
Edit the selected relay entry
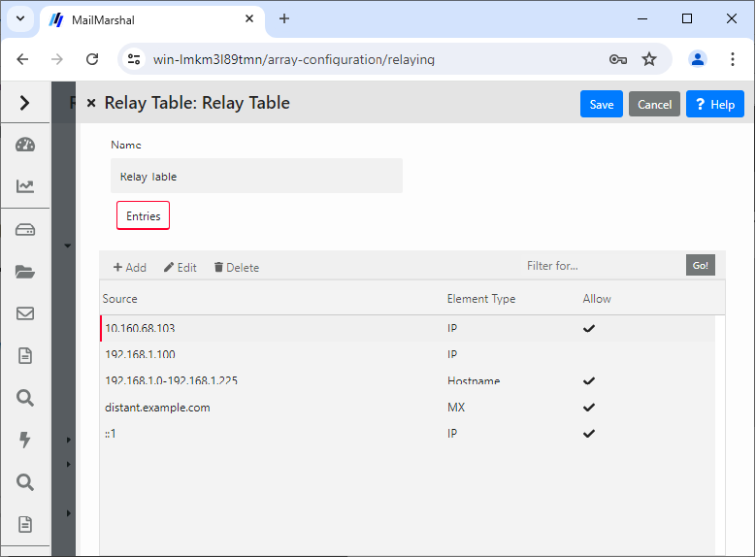coord(181,267)
